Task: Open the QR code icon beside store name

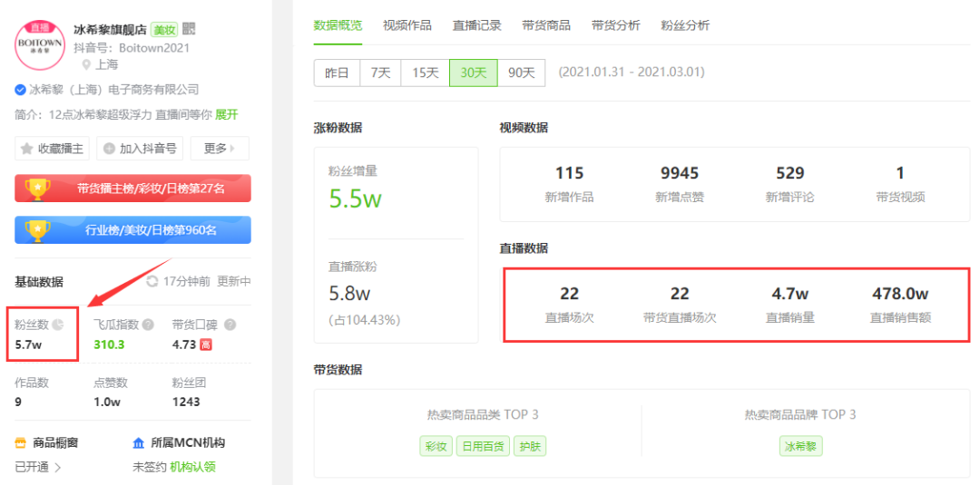Action: point(189,29)
